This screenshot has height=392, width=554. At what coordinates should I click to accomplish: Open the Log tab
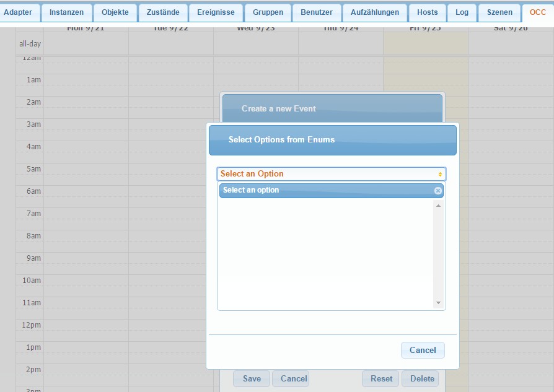pyautogui.click(x=462, y=12)
